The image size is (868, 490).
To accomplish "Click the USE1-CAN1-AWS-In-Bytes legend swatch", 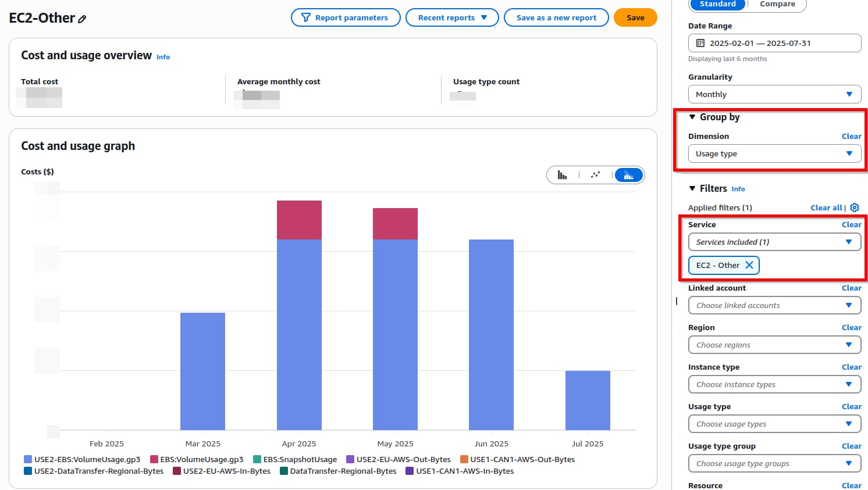I will pyautogui.click(x=409, y=471).
